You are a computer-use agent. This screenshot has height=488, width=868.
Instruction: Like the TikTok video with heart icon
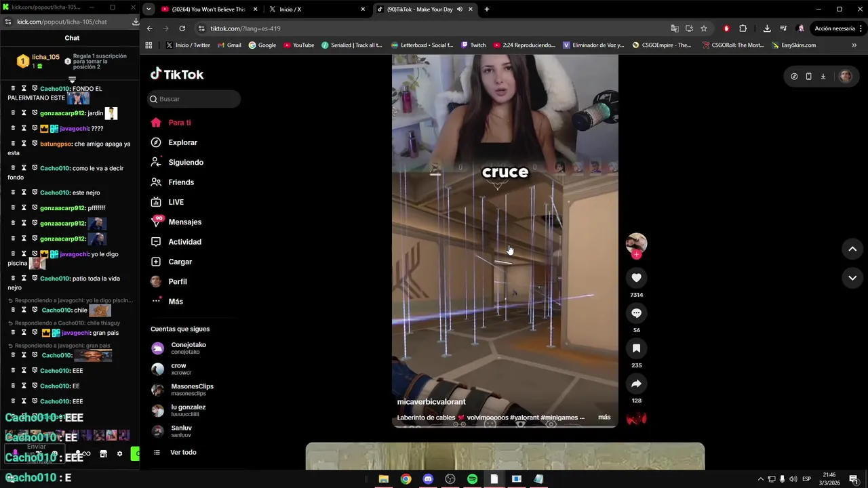coord(636,278)
